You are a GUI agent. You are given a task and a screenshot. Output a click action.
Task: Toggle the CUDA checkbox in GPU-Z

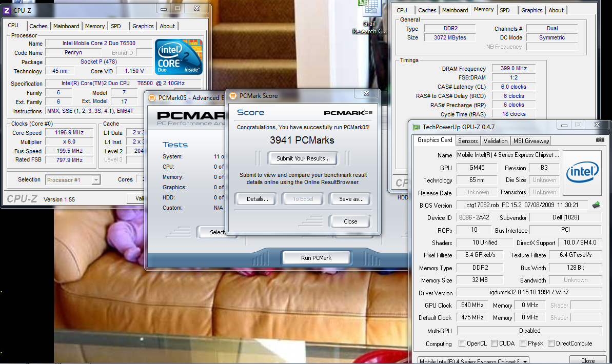click(494, 343)
